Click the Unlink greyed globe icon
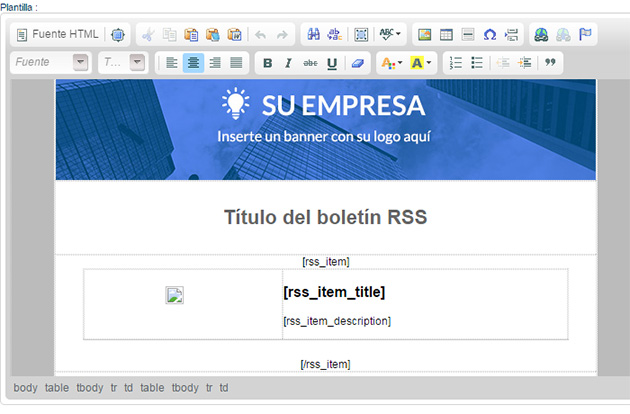The width and height of the screenshot is (630, 414). click(x=563, y=35)
